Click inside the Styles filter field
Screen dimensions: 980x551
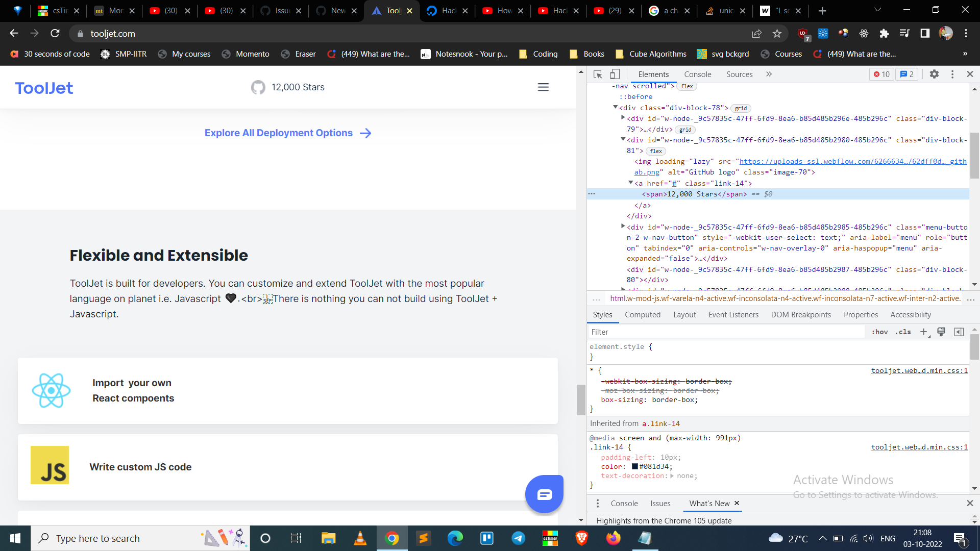664,332
